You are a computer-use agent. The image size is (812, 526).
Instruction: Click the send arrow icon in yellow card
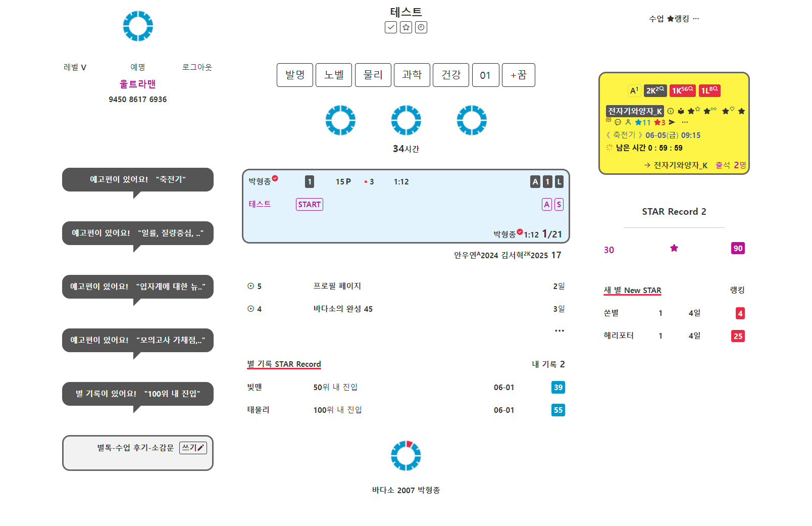pyautogui.click(x=672, y=122)
